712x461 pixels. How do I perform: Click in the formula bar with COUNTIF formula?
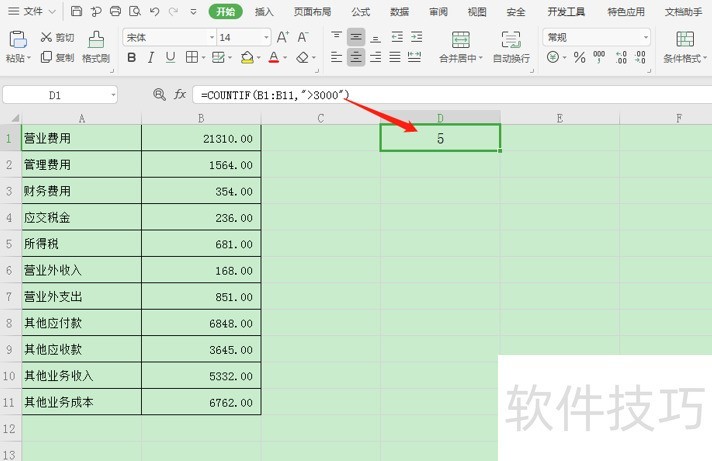pyautogui.click(x=452, y=95)
